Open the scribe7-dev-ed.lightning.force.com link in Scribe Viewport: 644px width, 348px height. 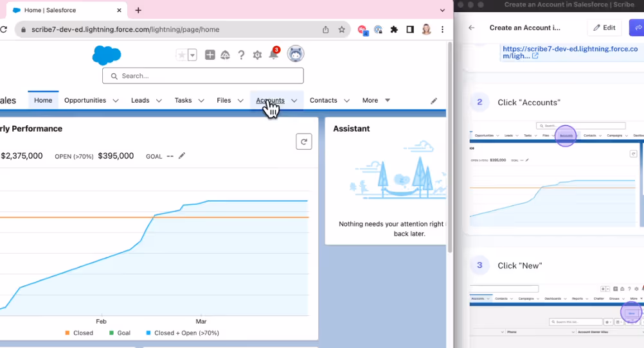pyautogui.click(x=570, y=52)
